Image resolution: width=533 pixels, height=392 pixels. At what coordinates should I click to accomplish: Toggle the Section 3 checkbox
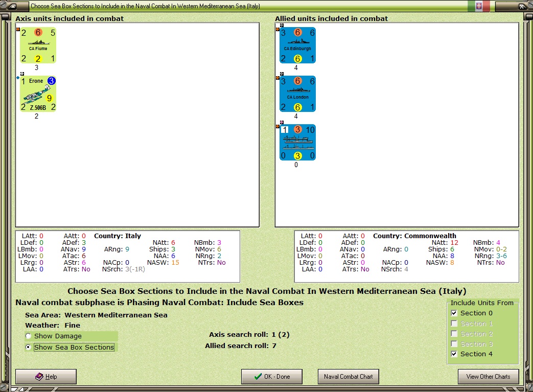coord(454,343)
